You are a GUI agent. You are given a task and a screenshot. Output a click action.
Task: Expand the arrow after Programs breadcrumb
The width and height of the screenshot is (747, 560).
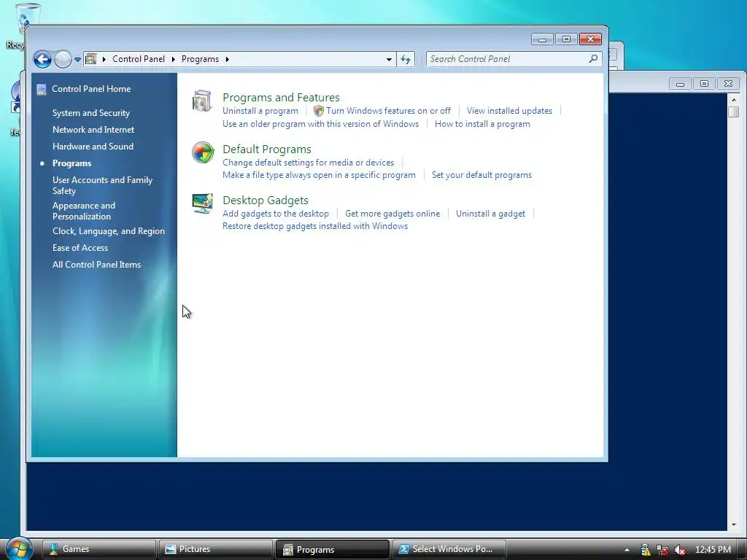click(228, 59)
